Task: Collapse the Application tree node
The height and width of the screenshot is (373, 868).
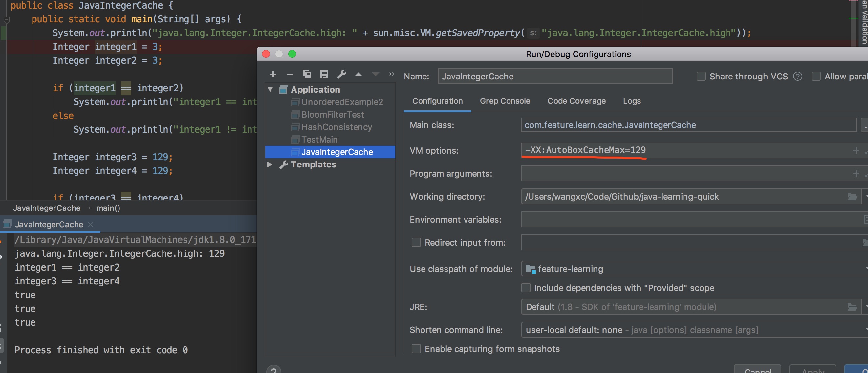Action: (270, 89)
